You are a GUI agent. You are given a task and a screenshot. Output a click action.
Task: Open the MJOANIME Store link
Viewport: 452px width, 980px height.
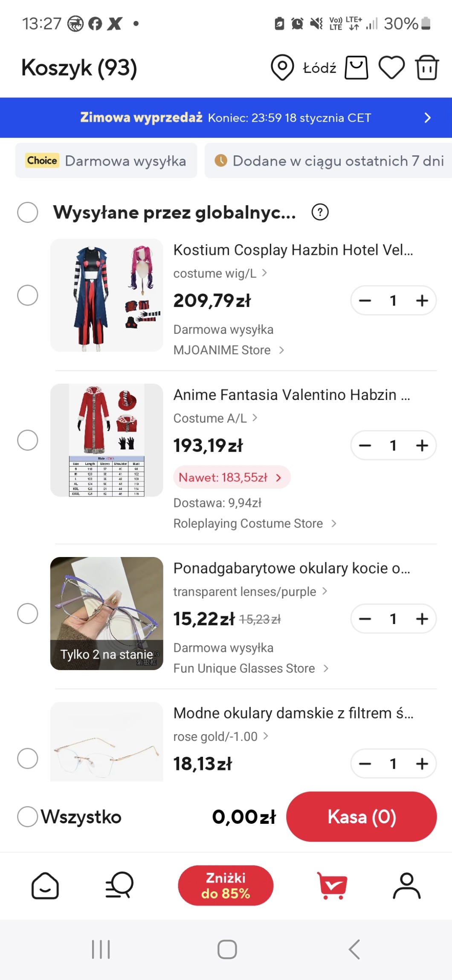pos(229,350)
